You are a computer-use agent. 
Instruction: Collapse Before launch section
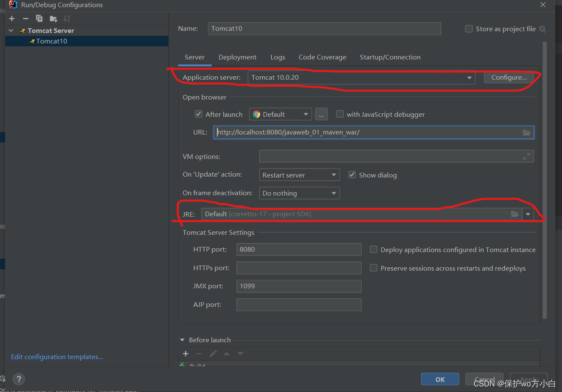click(x=182, y=340)
